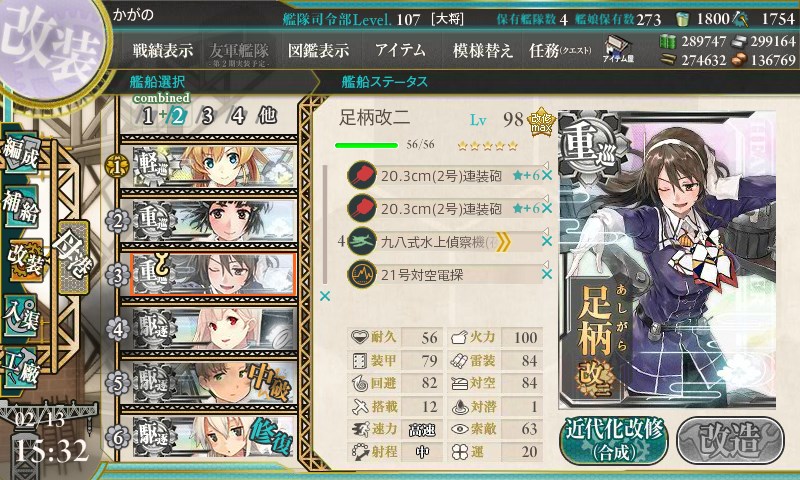800x480 pixels.
Task: Click the 近代化改修(合成) modernization button
Action: 614,440
